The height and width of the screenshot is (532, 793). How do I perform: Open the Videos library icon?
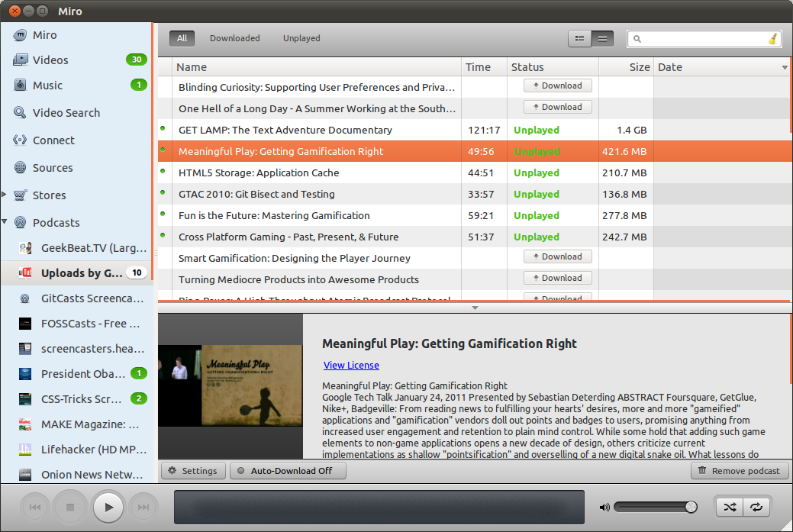[x=21, y=60]
